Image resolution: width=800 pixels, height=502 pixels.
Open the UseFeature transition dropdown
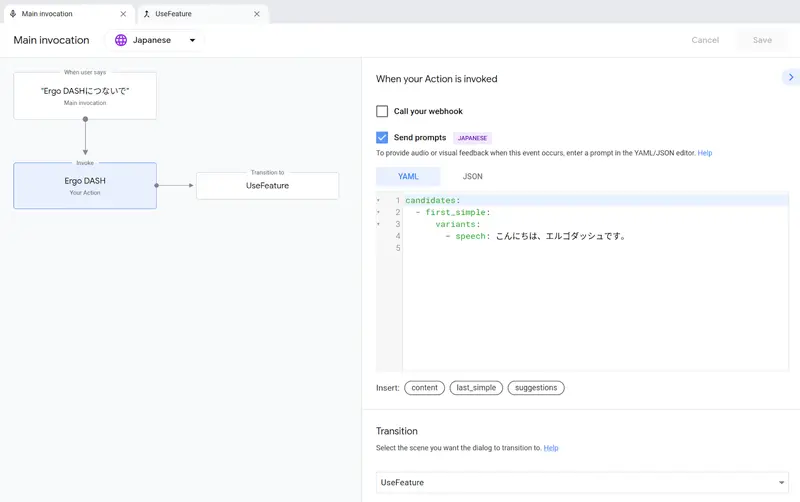tap(582, 483)
